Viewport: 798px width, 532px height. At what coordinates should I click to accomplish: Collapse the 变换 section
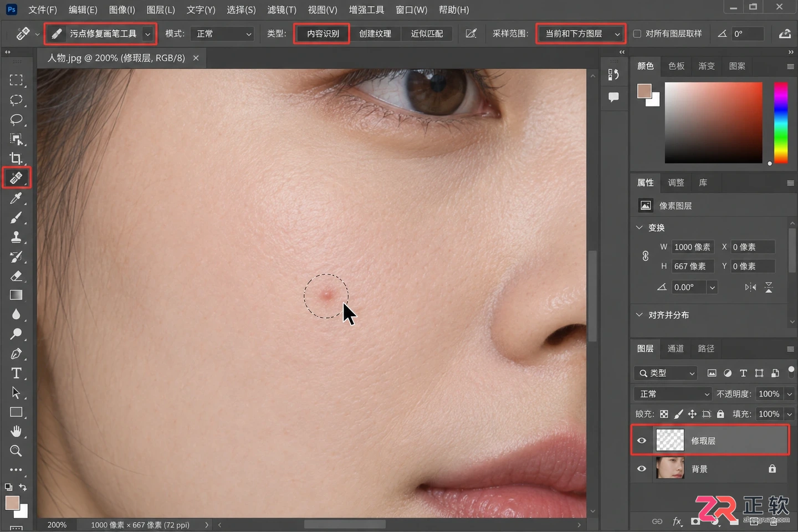640,228
